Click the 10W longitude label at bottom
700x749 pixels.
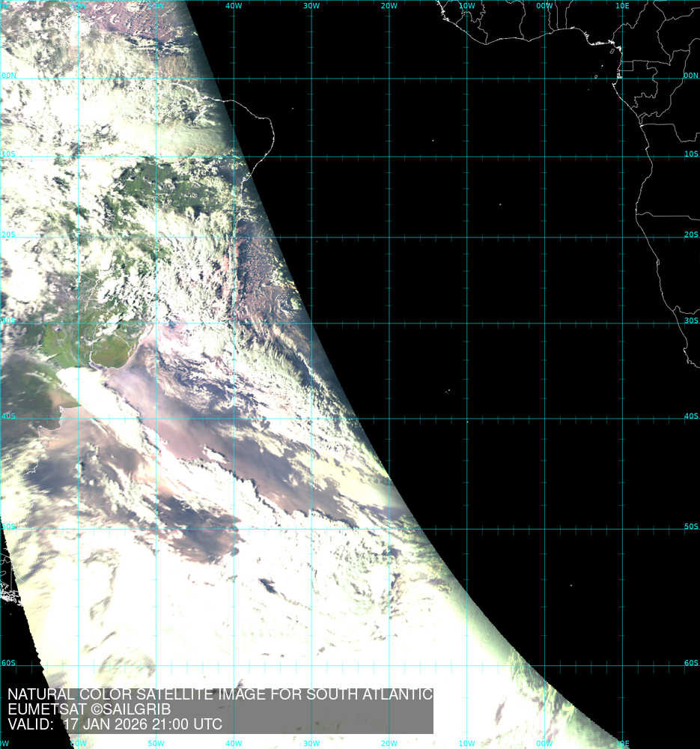tap(466, 744)
